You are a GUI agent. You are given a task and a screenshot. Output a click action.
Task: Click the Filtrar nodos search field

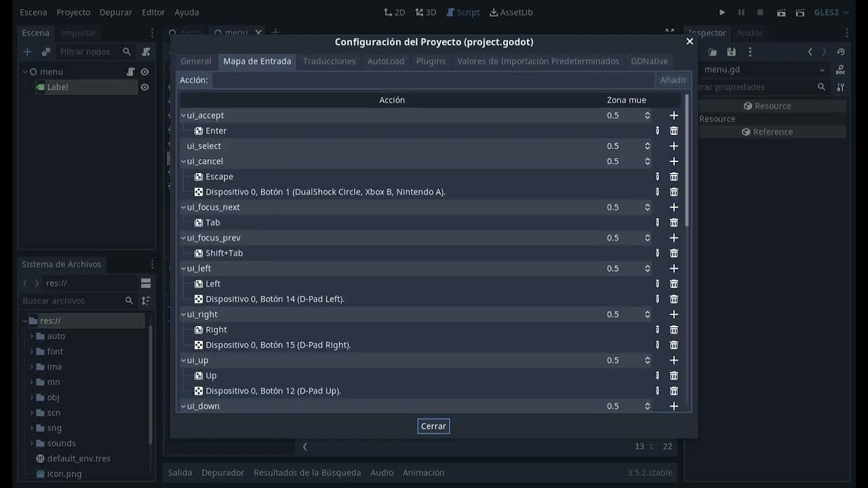click(x=96, y=52)
